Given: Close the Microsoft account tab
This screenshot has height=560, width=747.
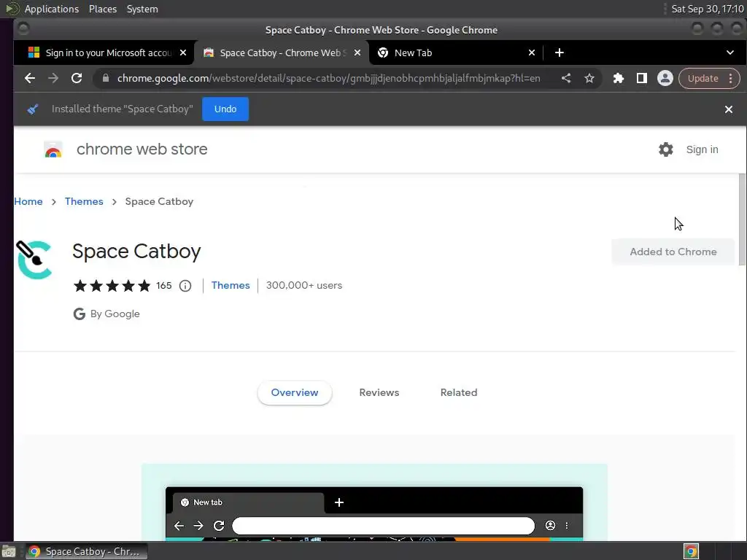Looking at the screenshot, I should pyautogui.click(x=183, y=52).
